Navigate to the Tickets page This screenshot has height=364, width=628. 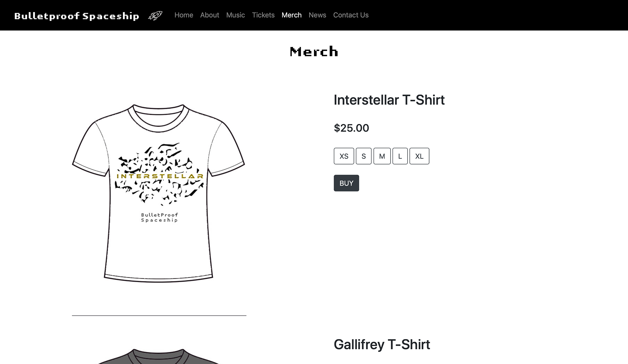[263, 15]
